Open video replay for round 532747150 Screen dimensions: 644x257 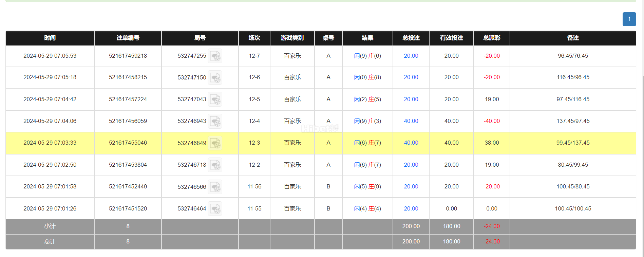tap(215, 77)
